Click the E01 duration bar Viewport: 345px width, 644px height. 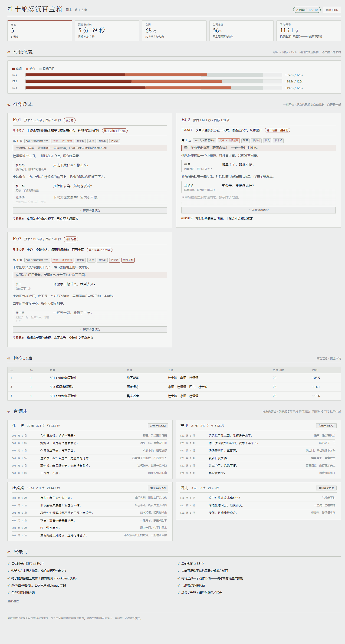[x=154, y=75]
